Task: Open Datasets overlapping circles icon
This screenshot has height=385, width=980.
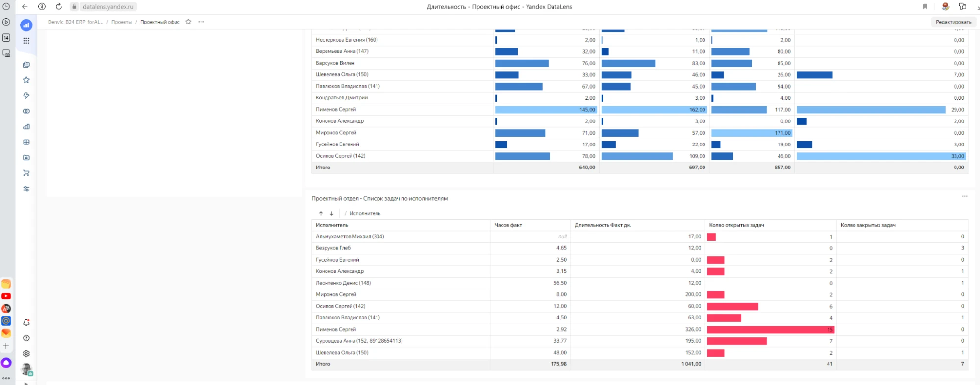Action: (26, 111)
